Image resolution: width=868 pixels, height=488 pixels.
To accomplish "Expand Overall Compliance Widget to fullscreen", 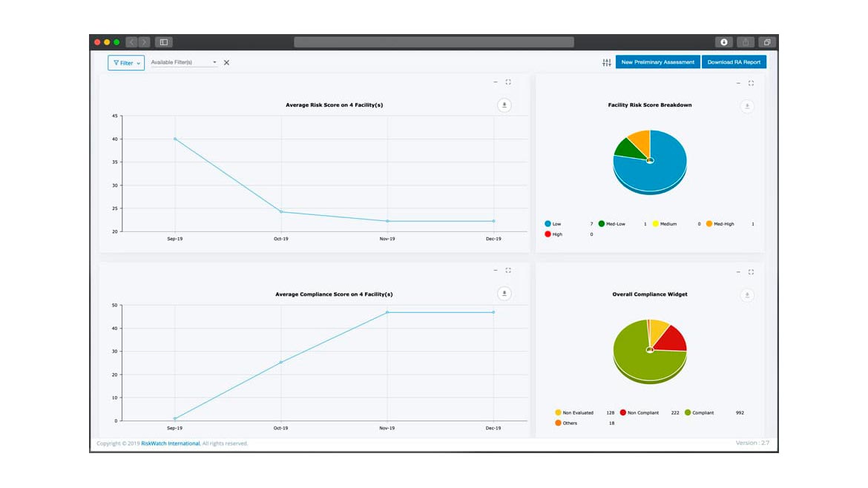I will pyautogui.click(x=751, y=272).
